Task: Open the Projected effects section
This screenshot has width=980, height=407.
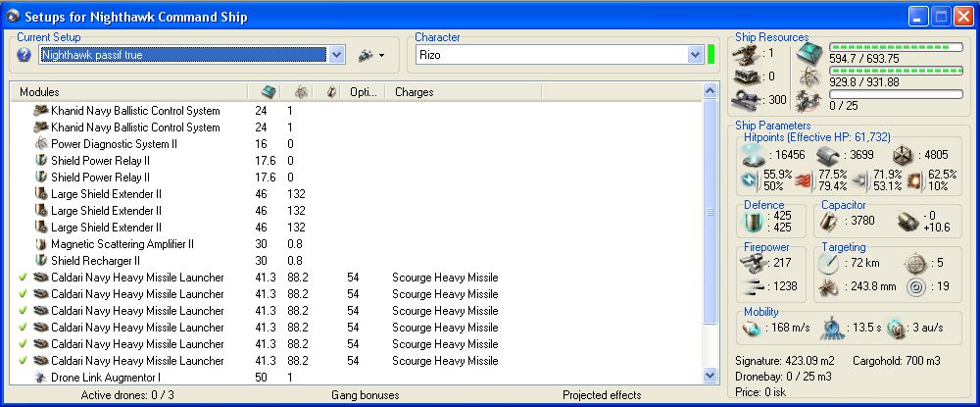Action: [x=602, y=395]
